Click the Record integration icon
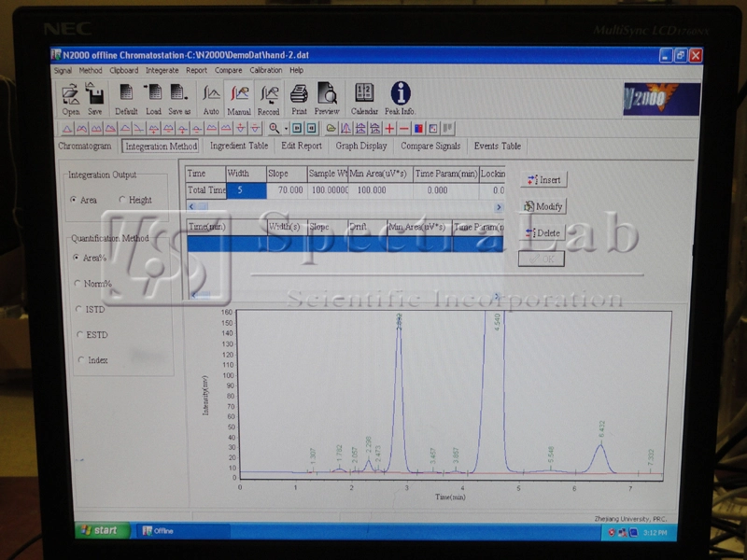The image size is (747, 560). (x=269, y=94)
